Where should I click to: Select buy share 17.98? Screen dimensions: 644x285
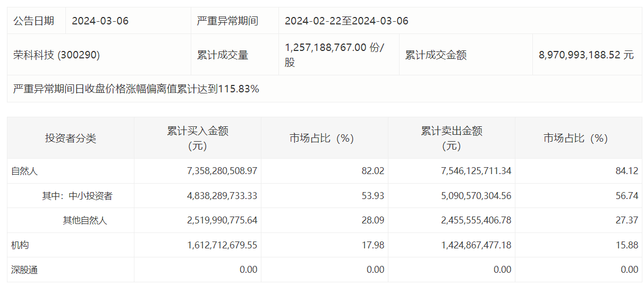(x=373, y=245)
